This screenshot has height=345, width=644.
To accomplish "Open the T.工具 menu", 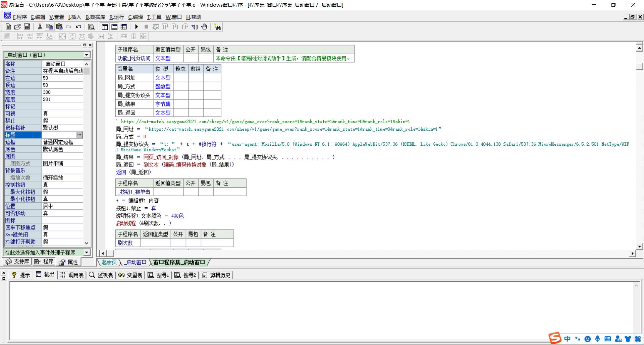I will 154,17.
